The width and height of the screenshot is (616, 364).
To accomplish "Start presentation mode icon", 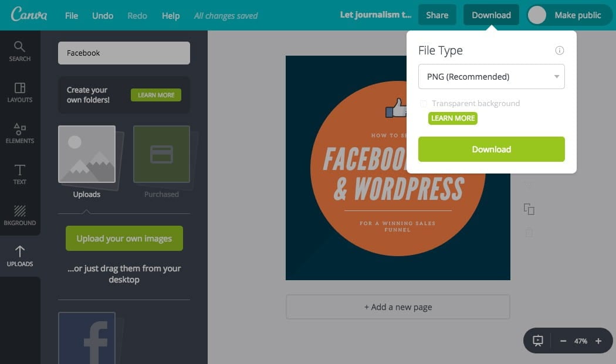I will click(x=538, y=341).
